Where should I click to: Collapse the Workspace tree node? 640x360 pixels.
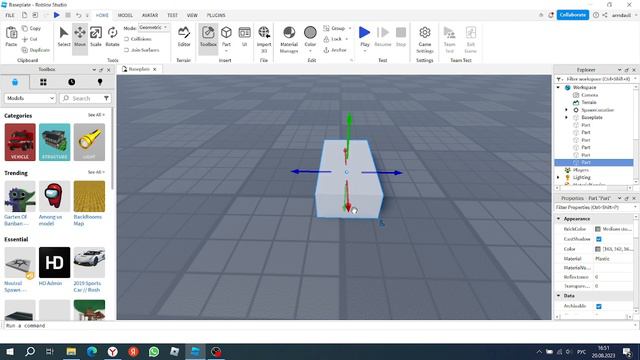click(558, 87)
